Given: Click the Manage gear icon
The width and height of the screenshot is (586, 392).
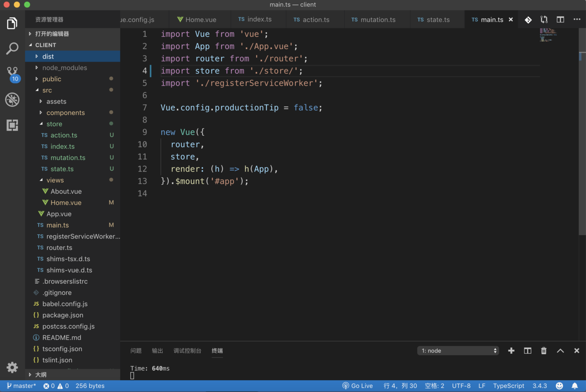Looking at the screenshot, I should pyautogui.click(x=12, y=367).
